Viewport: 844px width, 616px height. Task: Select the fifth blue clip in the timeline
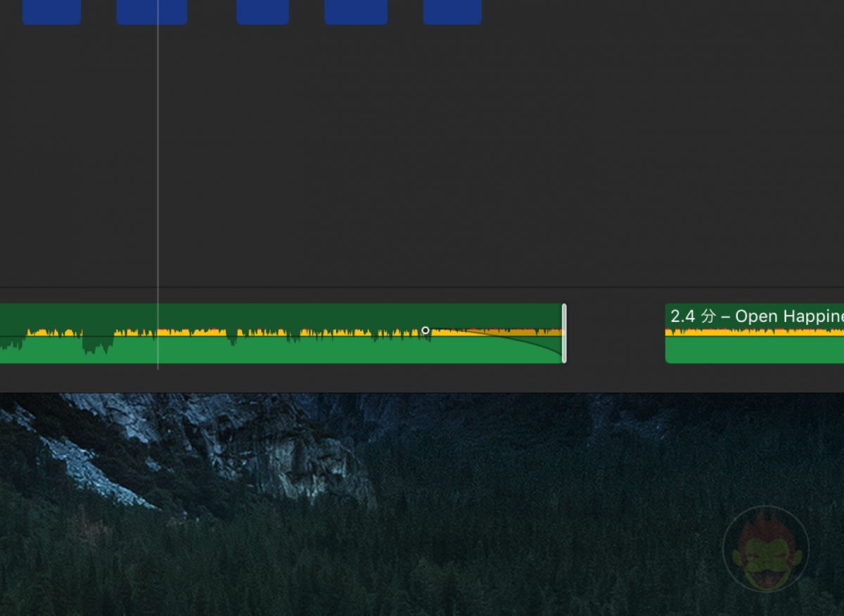452,11
